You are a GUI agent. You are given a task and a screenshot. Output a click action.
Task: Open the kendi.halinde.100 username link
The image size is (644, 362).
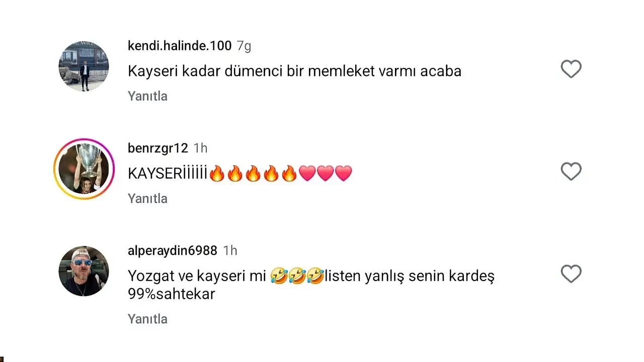click(x=180, y=46)
